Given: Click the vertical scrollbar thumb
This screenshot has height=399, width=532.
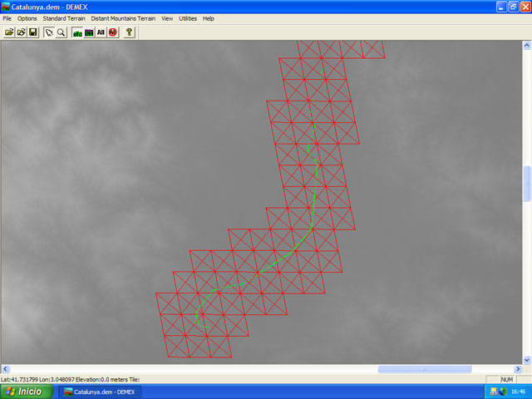Looking at the screenshot, I should pyautogui.click(x=527, y=183).
